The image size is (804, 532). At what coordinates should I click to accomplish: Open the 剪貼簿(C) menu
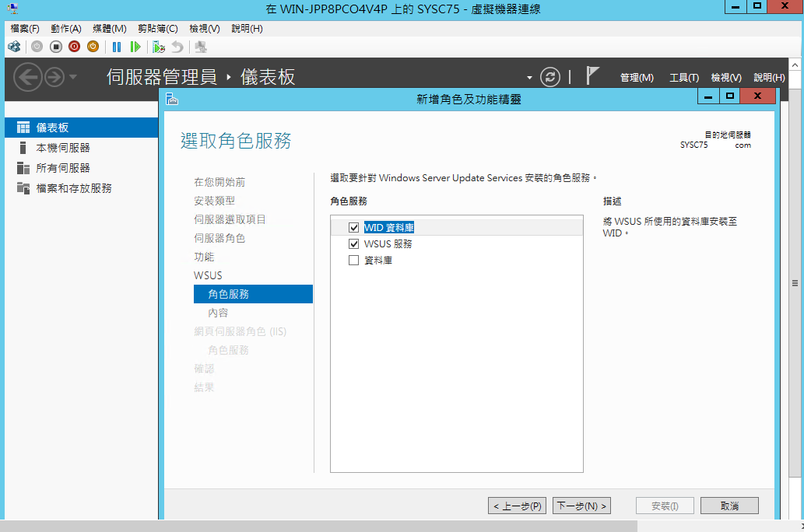[x=158, y=29]
